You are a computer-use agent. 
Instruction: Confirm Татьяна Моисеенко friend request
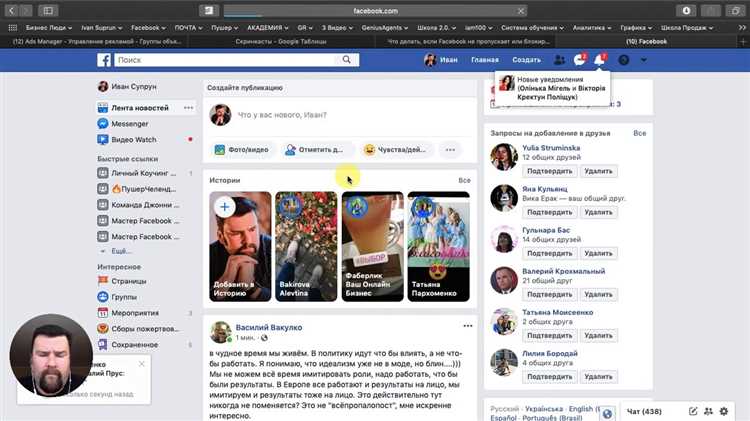pyautogui.click(x=550, y=336)
